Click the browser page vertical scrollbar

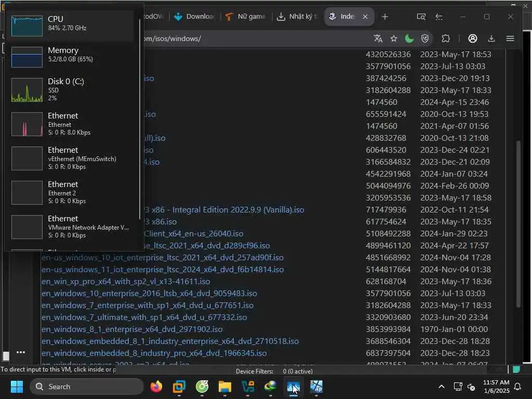point(518,224)
